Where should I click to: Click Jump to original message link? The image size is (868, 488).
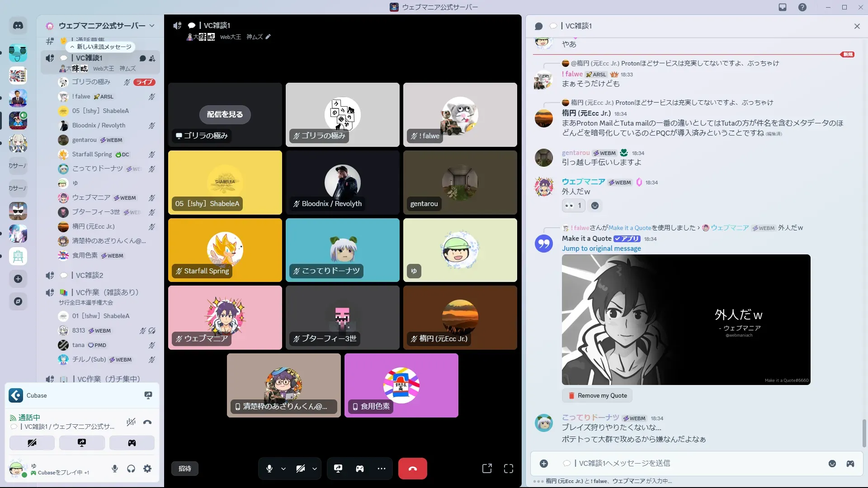point(601,249)
